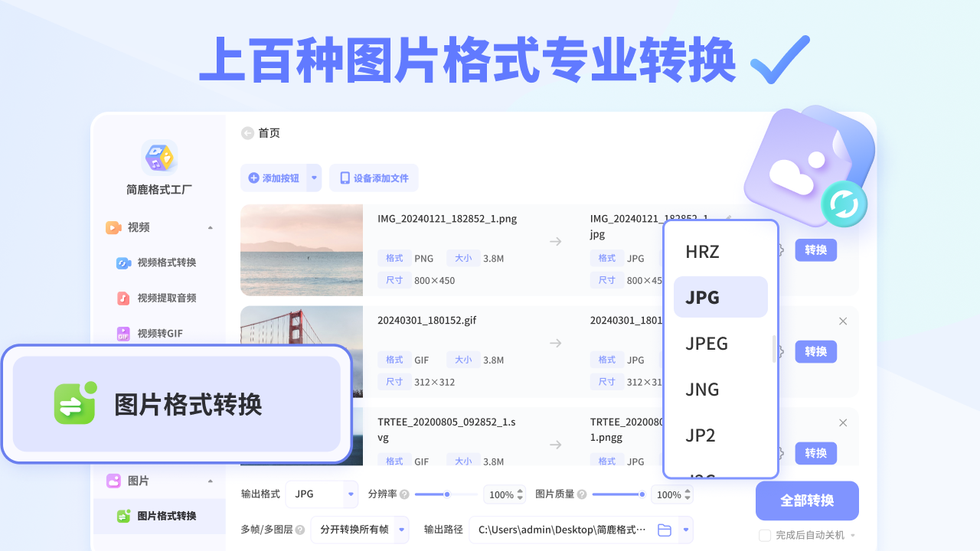Image resolution: width=980 pixels, height=551 pixels.
Task: Click the 全部转换 convert all button
Action: point(806,500)
